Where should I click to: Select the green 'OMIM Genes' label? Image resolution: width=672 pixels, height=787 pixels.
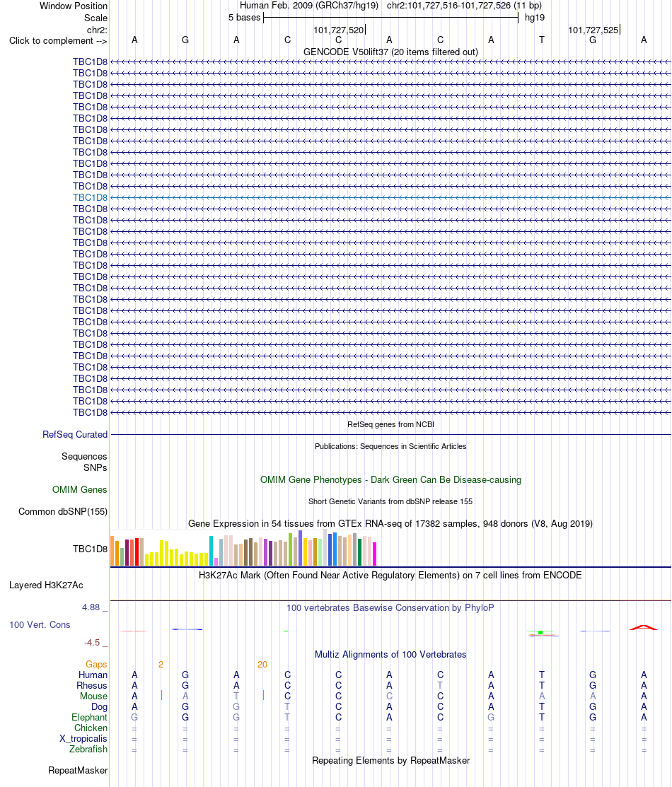(79, 490)
